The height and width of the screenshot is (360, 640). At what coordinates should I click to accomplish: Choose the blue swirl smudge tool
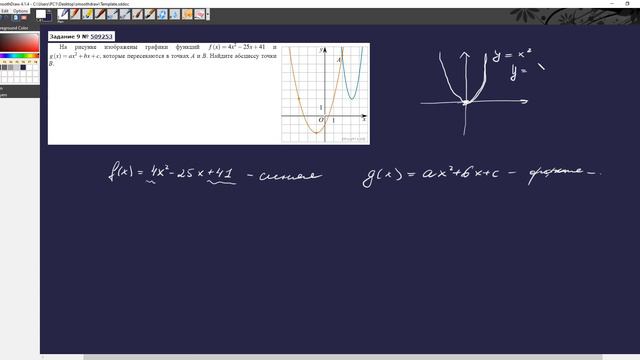click(x=162, y=15)
